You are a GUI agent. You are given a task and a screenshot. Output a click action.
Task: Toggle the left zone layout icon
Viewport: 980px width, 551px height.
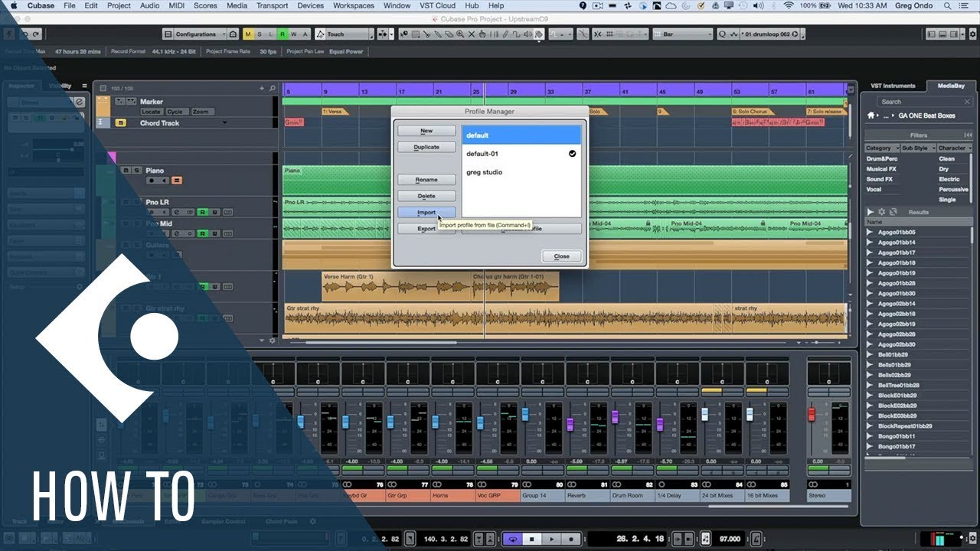pos(933,34)
